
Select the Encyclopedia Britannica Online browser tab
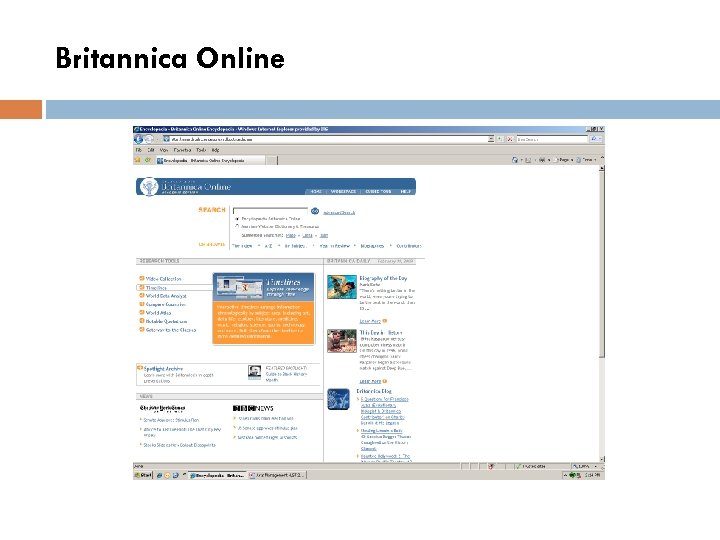(x=210, y=160)
